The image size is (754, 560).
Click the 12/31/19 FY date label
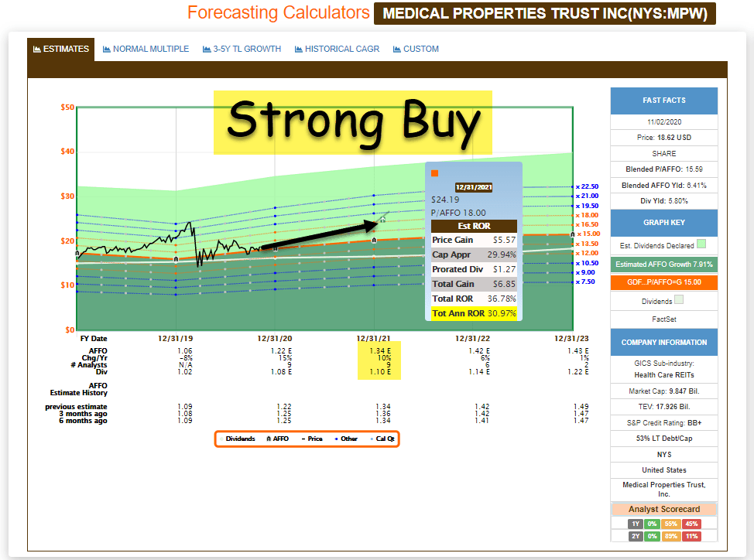tap(176, 339)
